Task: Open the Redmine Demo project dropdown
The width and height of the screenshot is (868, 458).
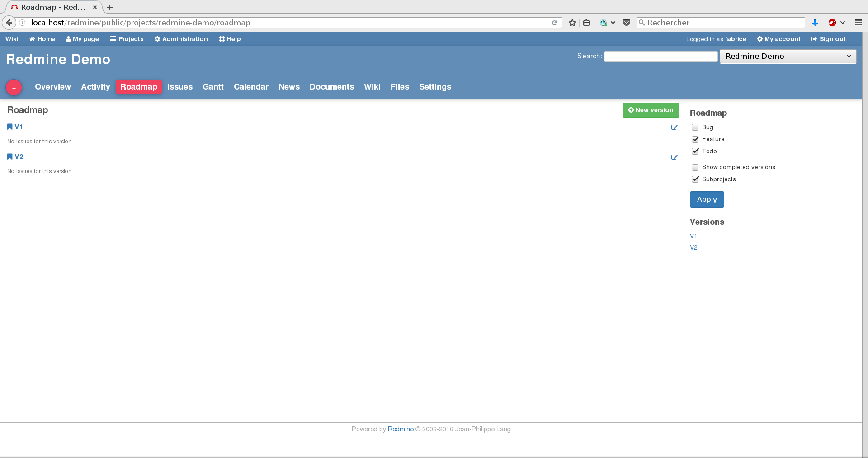Action: [x=788, y=56]
